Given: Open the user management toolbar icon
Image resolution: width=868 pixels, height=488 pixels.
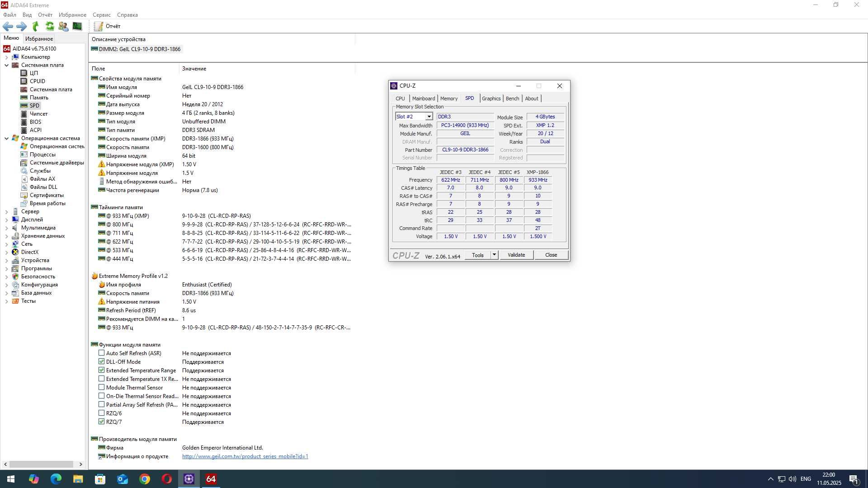Looking at the screenshot, I should pos(63,26).
